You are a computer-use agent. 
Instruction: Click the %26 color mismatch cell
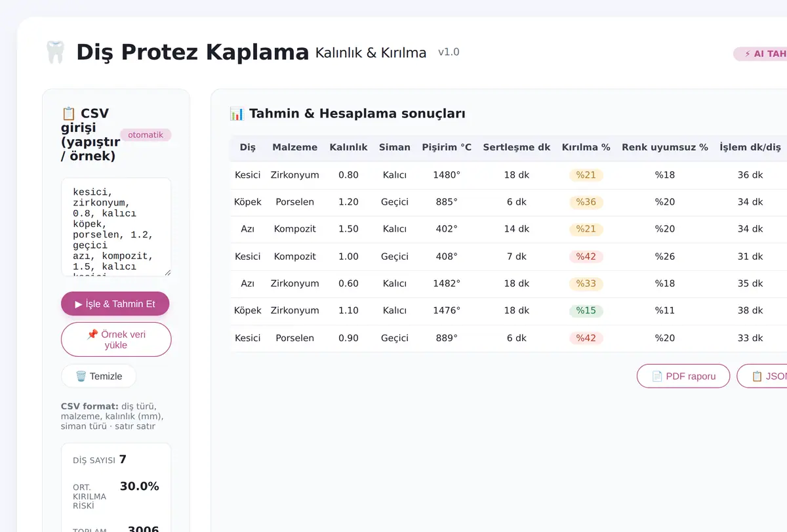(x=665, y=256)
